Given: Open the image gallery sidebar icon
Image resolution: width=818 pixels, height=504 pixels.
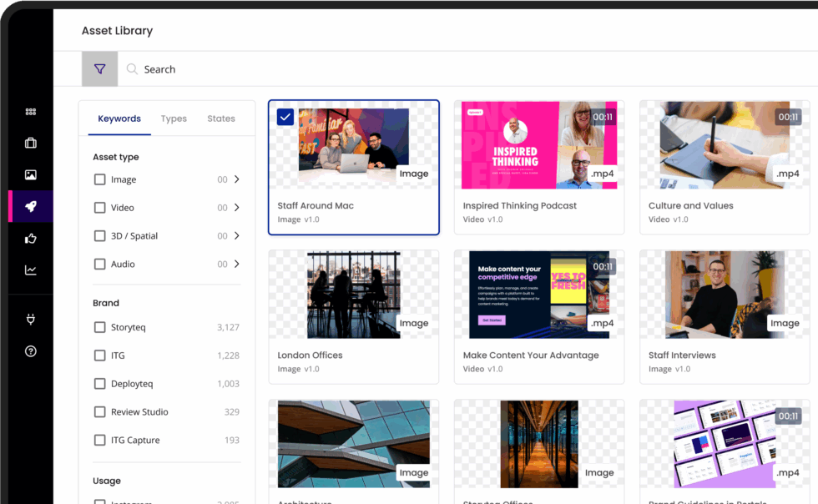Looking at the screenshot, I should [31, 175].
